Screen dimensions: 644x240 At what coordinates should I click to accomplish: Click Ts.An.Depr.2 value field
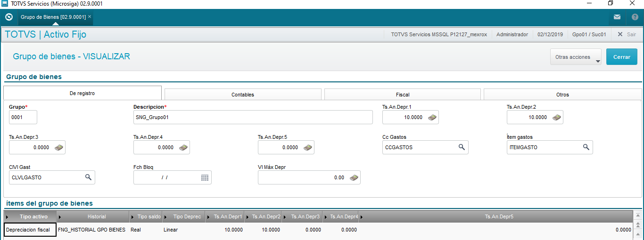[x=535, y=117]
